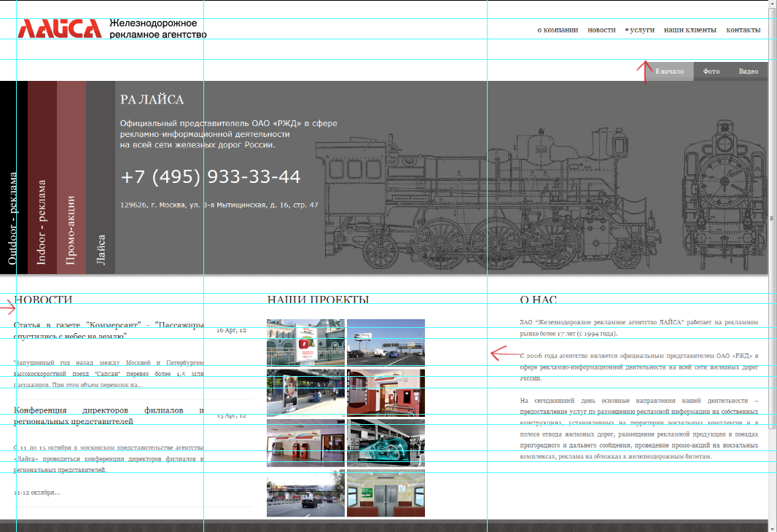The width and height of the screenshot is (777, 532).
Task: Open the Коммерсант 'Пассажиры спустились' news article
Action: pyautogui.click(x=109, y=330)
